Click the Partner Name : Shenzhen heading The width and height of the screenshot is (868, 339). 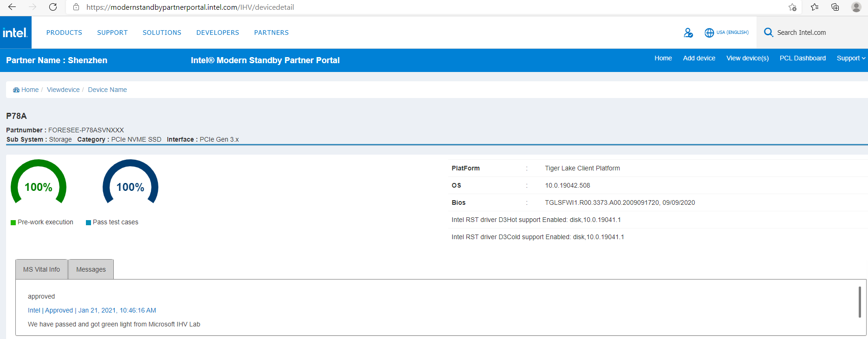click(57, 60)
